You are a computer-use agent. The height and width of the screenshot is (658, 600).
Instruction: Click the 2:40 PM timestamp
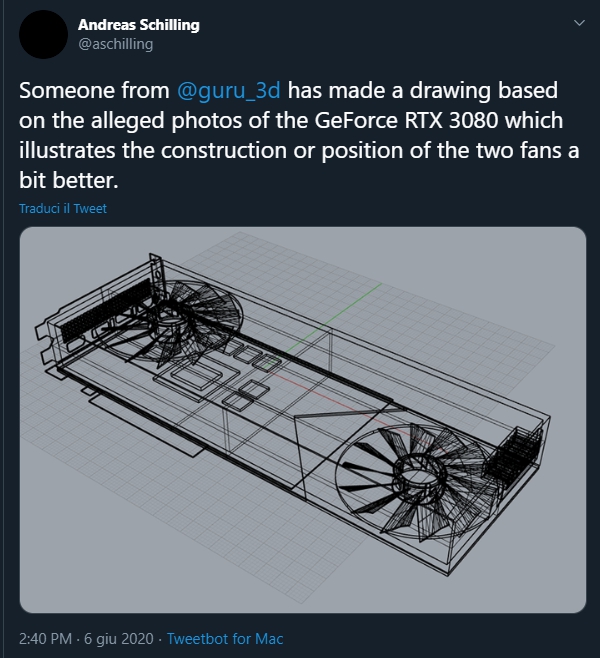(45, 639)
